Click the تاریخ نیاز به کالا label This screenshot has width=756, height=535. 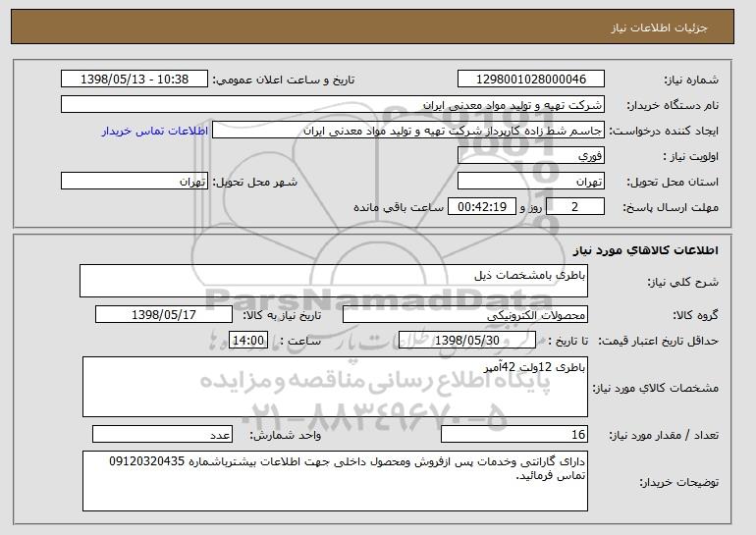pyautogui.click(x=282, y=315)
